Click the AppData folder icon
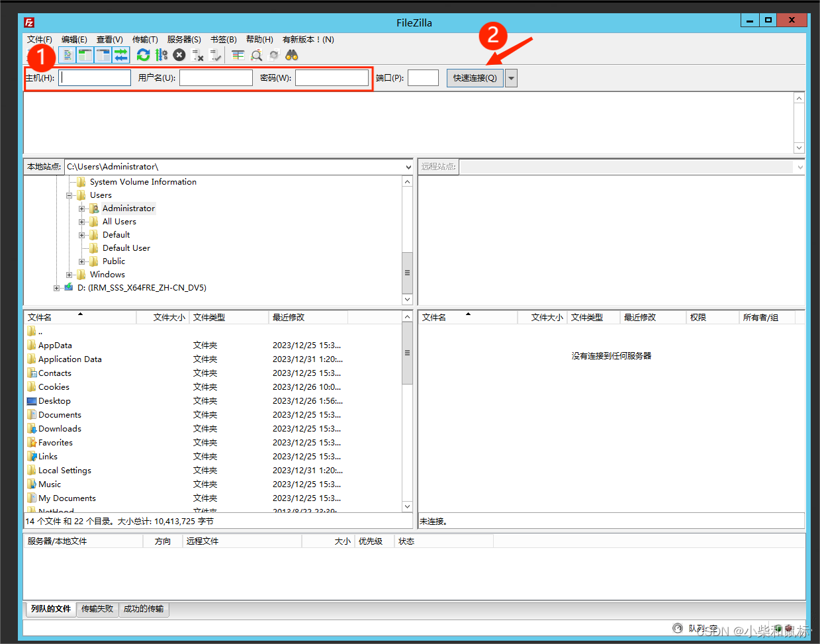Viewport: 820px width, 644px height. (x=32, y=345)
